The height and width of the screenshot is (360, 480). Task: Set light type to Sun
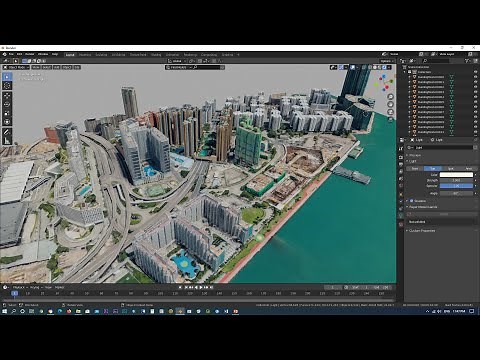(x=433, y=168)
